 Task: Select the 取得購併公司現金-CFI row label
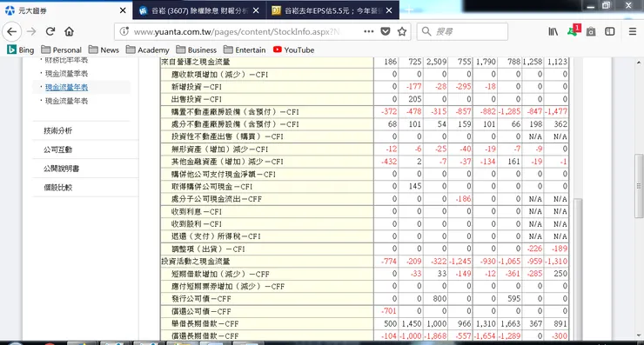(211, 186)
